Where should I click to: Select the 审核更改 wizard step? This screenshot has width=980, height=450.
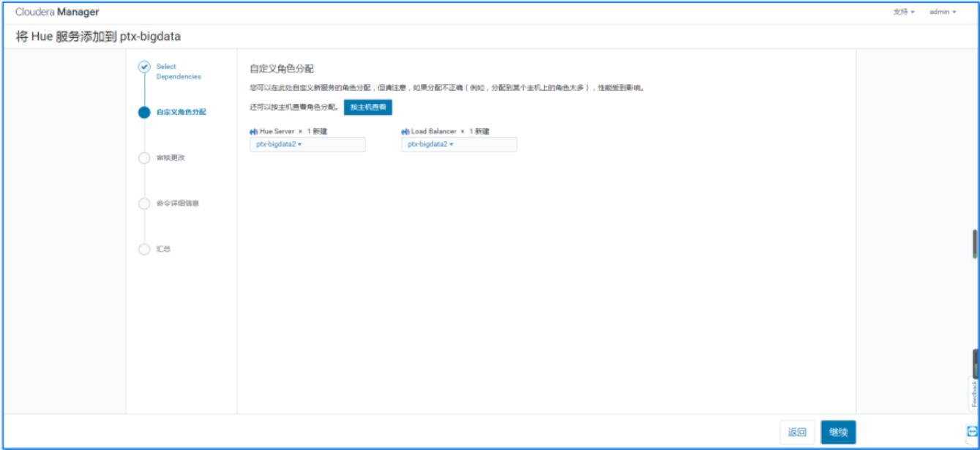point(171,157)
